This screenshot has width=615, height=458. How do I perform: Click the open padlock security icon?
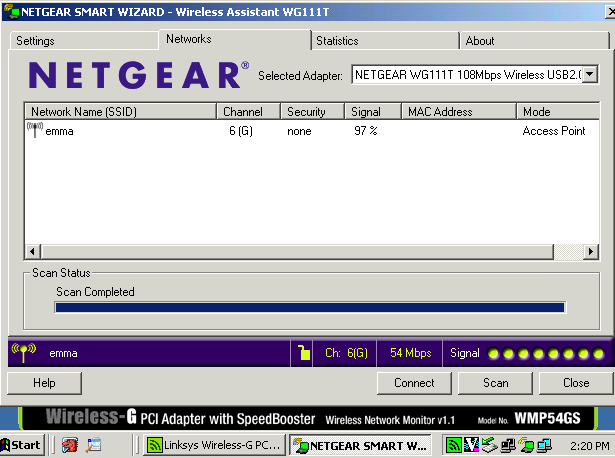click(x=303, y=352)
